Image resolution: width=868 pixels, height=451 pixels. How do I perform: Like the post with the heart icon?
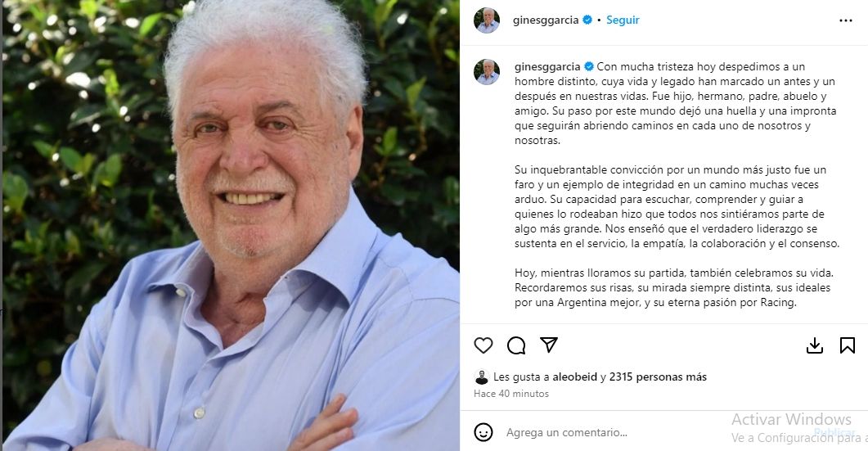pos(483,345)
